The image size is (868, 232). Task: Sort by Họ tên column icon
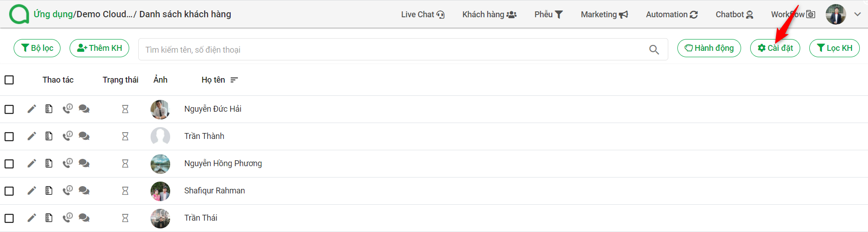234,80
